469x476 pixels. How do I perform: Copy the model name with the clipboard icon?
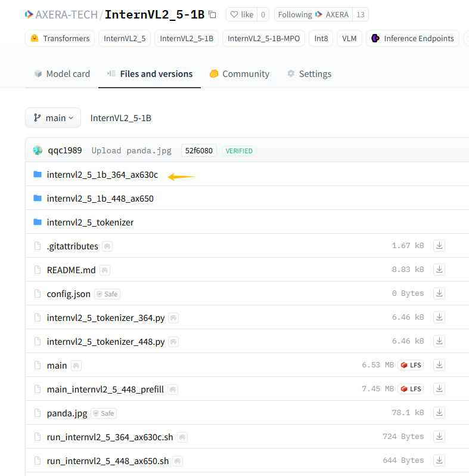click(x=212, y=14)
